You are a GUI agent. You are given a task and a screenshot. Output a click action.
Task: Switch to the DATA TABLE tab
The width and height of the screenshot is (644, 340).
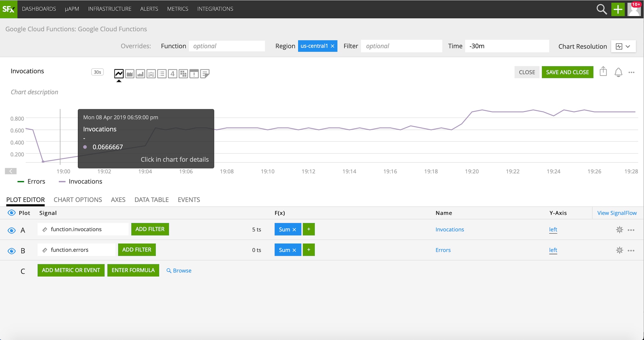click(152, 200)
